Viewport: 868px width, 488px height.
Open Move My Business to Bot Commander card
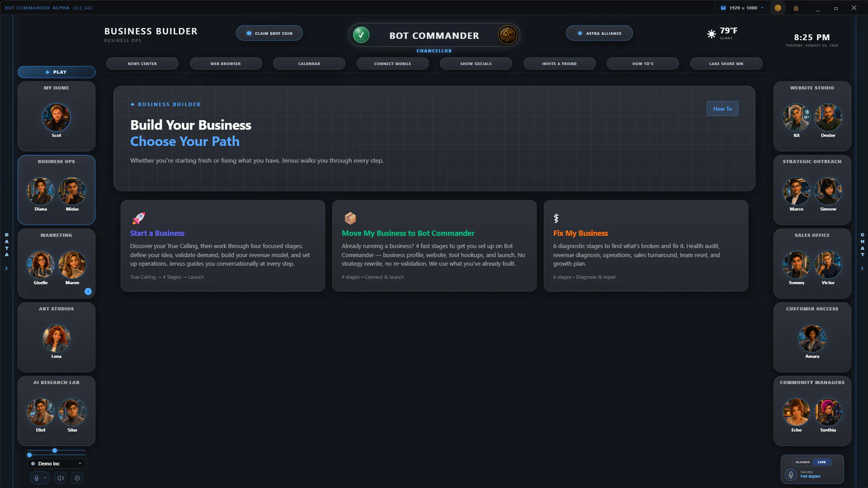click(434, 246)
